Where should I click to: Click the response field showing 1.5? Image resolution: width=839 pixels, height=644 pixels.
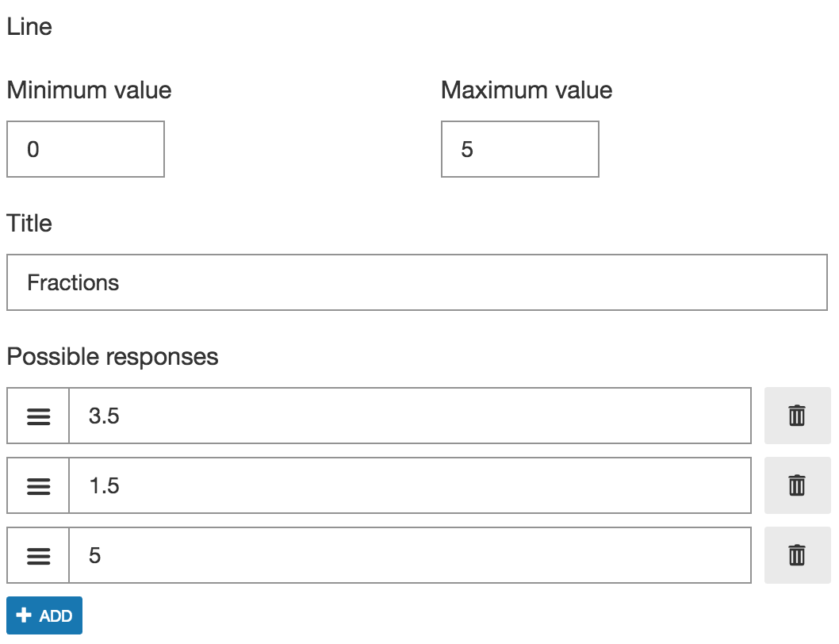(411, 485)
